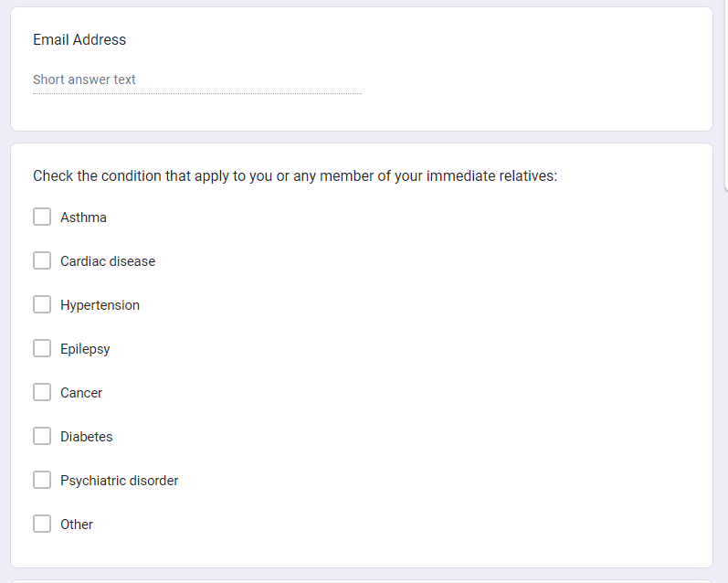Select the Epilepsy checkbox
728x583 pixels.
42,349
